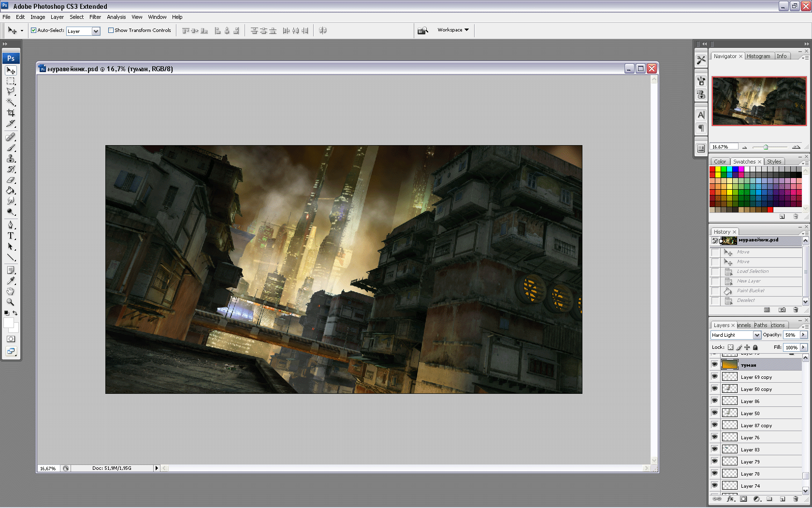812x508 pixels.
Task: Select the Eyedropper tool
Action: (x=11, y=281)
